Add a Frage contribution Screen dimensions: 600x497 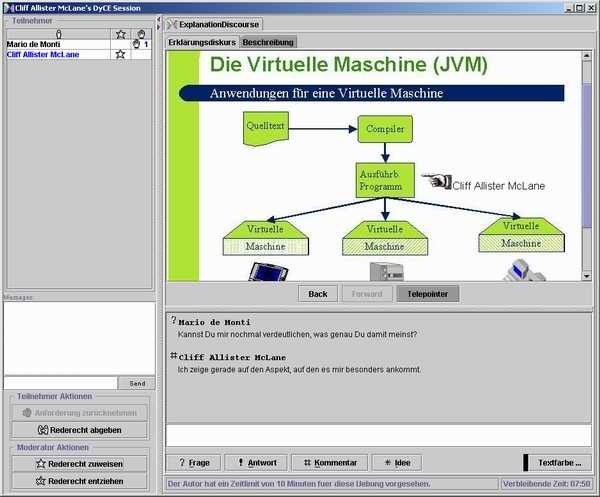192,463
